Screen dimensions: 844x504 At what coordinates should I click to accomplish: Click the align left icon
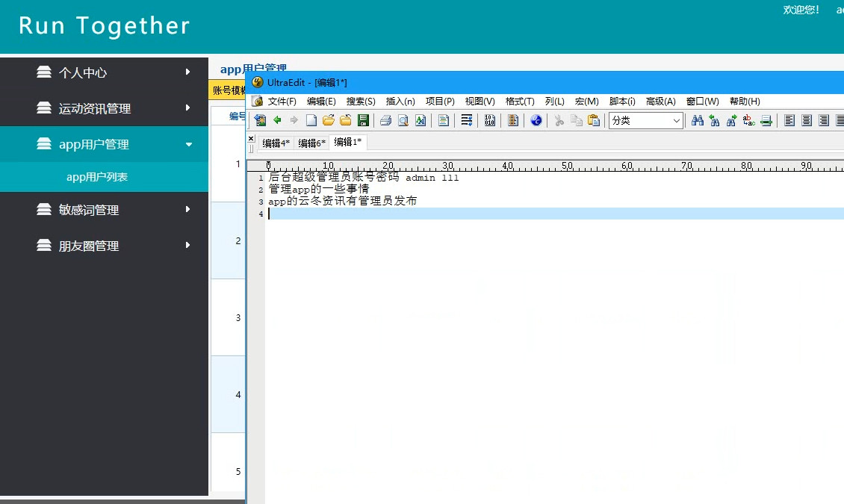(x=789, y=120)
